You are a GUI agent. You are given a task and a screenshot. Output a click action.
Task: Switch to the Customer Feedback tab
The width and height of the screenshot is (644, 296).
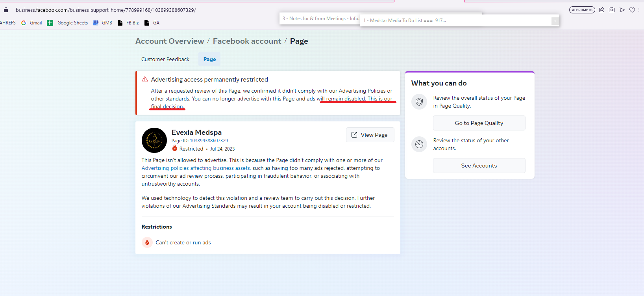(x=165, y=59)
